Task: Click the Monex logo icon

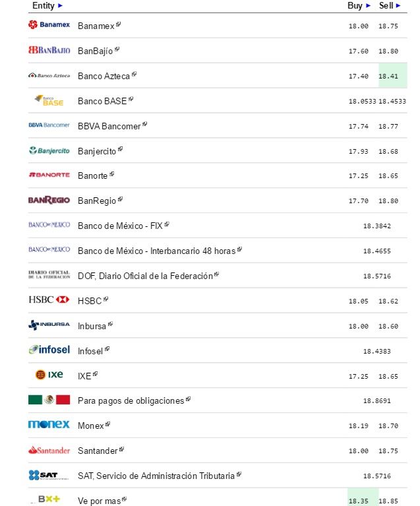Action: [x=49, y=425]
